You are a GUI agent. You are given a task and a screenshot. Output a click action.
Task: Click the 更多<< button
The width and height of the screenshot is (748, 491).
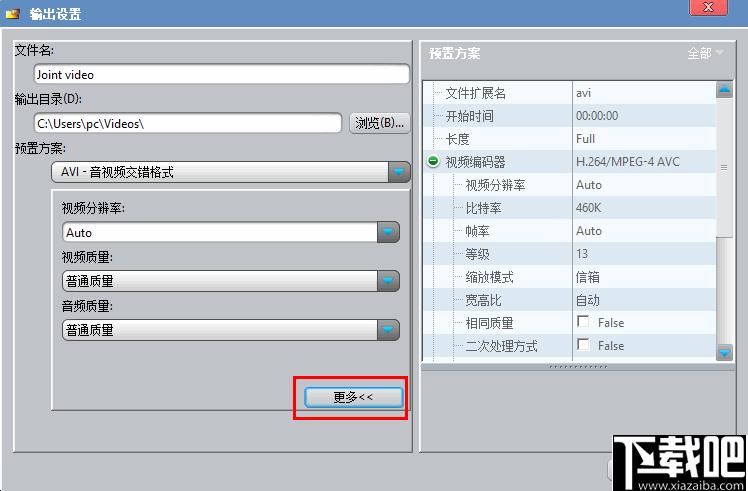(353, 397)
